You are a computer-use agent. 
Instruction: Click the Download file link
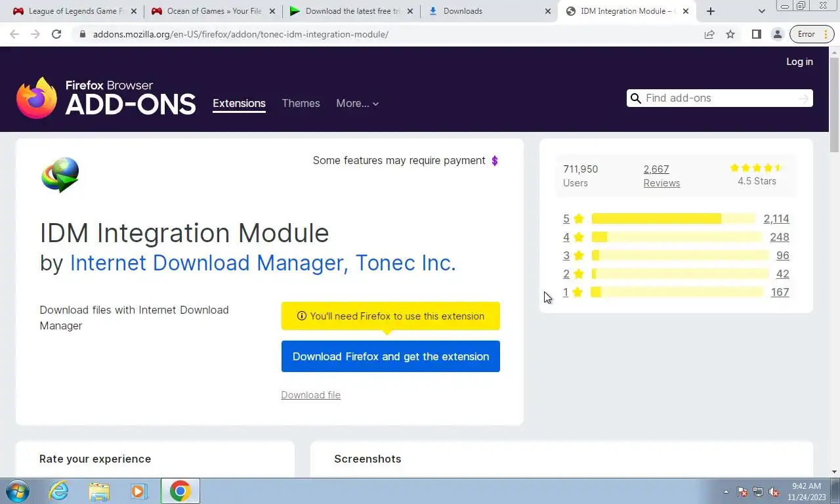(310, 395)
